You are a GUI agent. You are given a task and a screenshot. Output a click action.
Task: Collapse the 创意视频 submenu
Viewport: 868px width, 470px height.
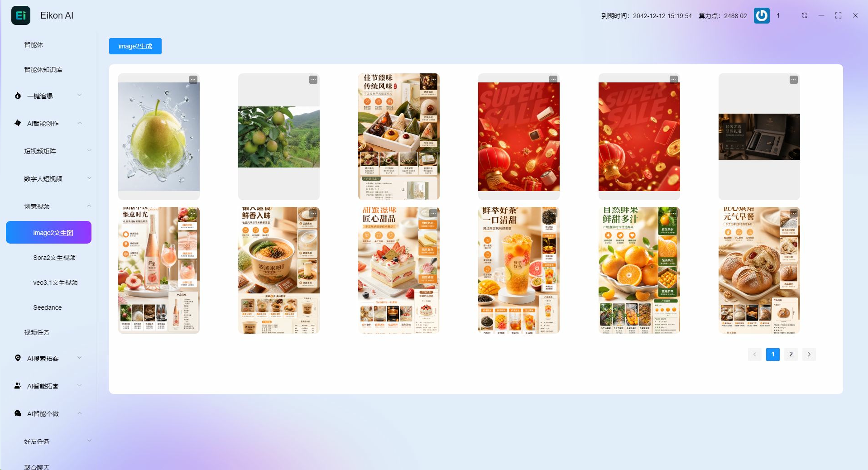(89, 206)
